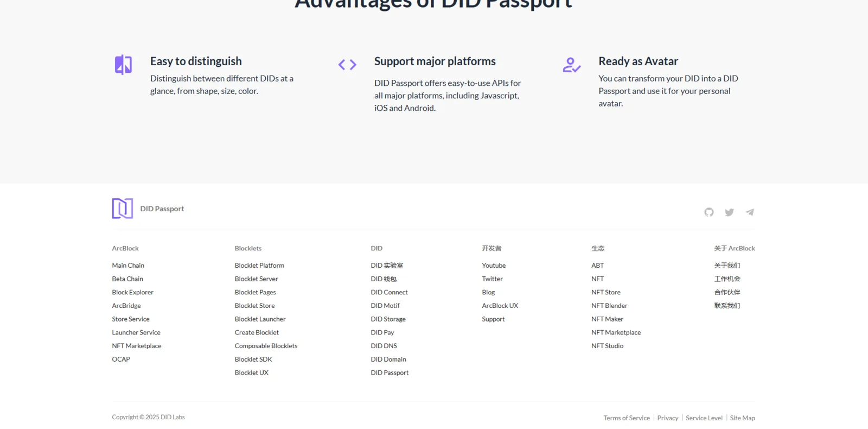868x429 pixels.
Task: Click the code brackets icon
Action: pyautogui.click(x=347, y=65)
